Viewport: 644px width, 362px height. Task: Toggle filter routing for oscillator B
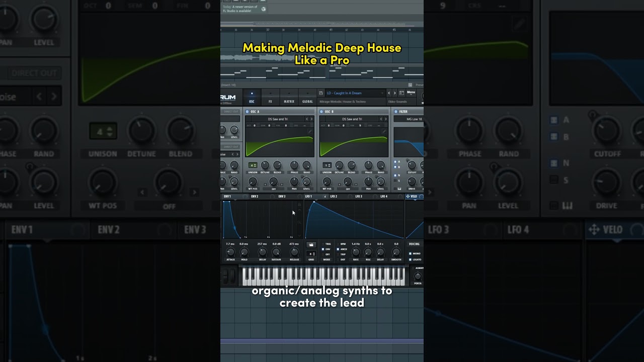(395, 167)
